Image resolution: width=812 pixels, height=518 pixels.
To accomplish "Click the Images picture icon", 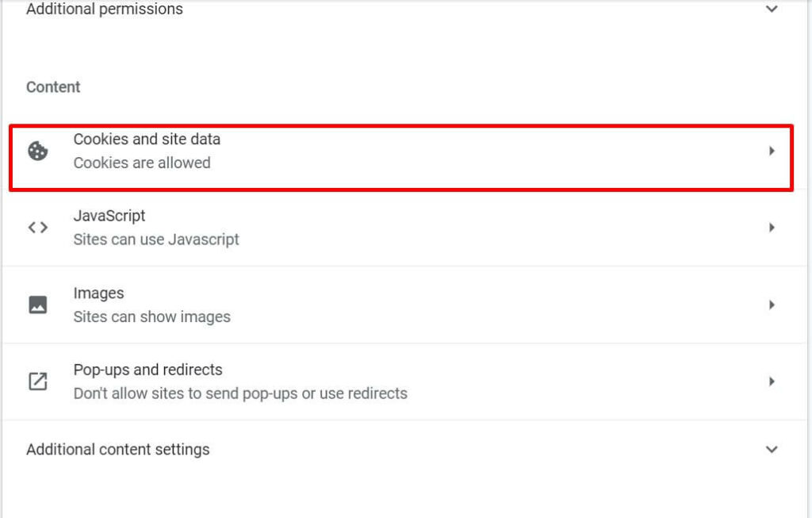I will [x=36, y=305].
